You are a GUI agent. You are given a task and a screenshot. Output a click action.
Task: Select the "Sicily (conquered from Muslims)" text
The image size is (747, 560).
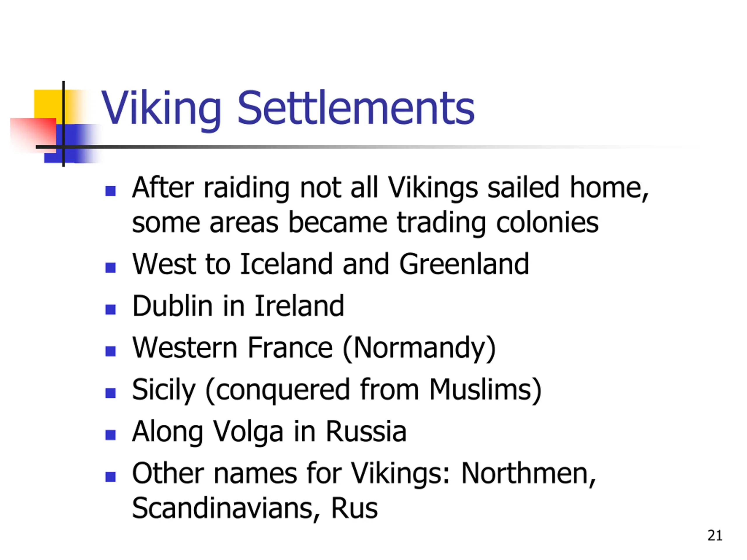(337, 390)
